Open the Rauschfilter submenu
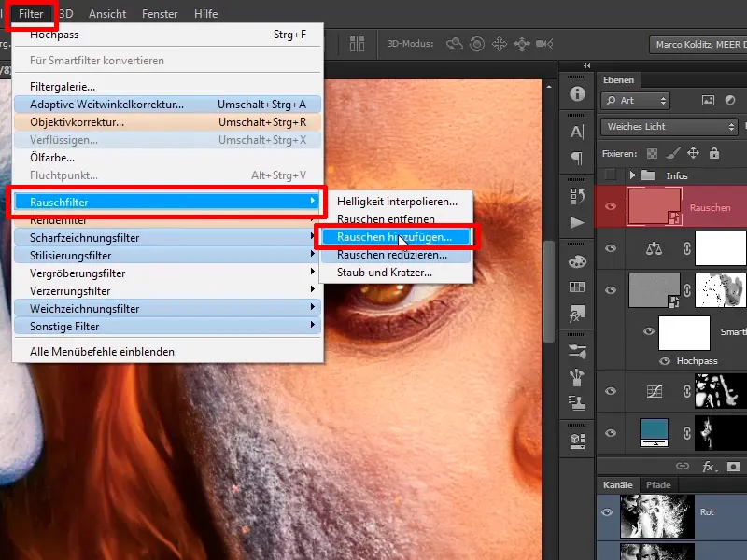The image size is (747, 560). [167, 202]
